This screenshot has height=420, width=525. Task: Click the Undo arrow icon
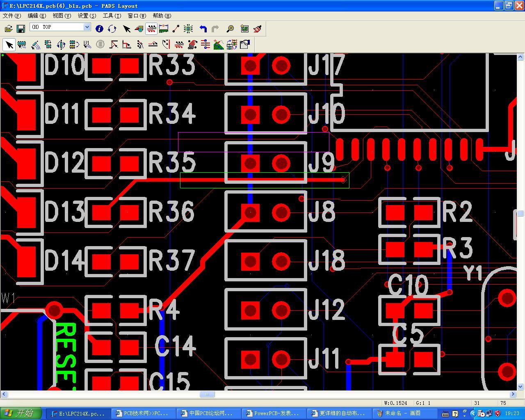[203, 29]
